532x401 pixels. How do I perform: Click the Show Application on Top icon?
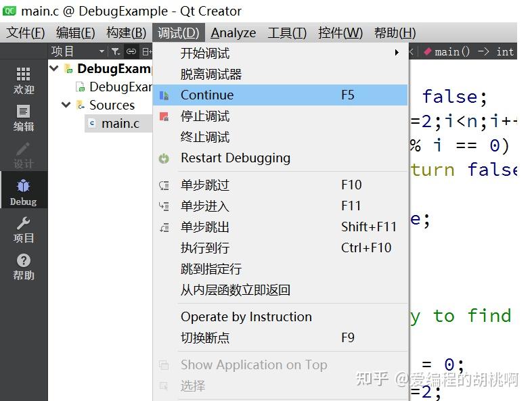[164, 365]
